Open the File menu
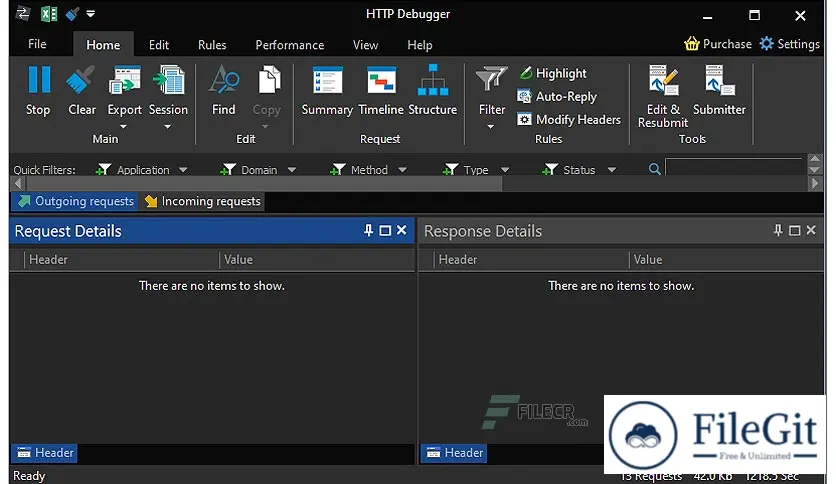Viewport: 836px width, 484px height. tap(37, 44)
